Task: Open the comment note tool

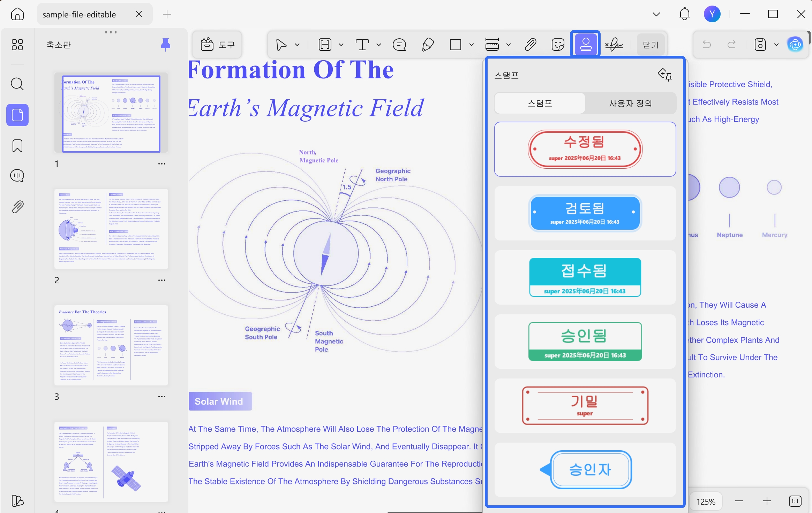Action: pos(399,45)
